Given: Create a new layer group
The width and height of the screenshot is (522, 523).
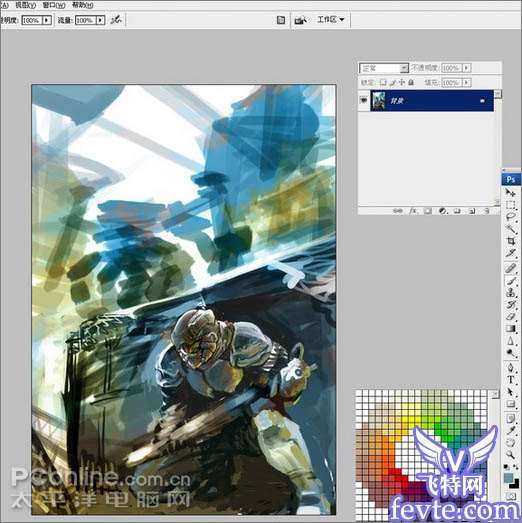Looking at the screenshot, I should pyautogui.click(x=457, y=211).
